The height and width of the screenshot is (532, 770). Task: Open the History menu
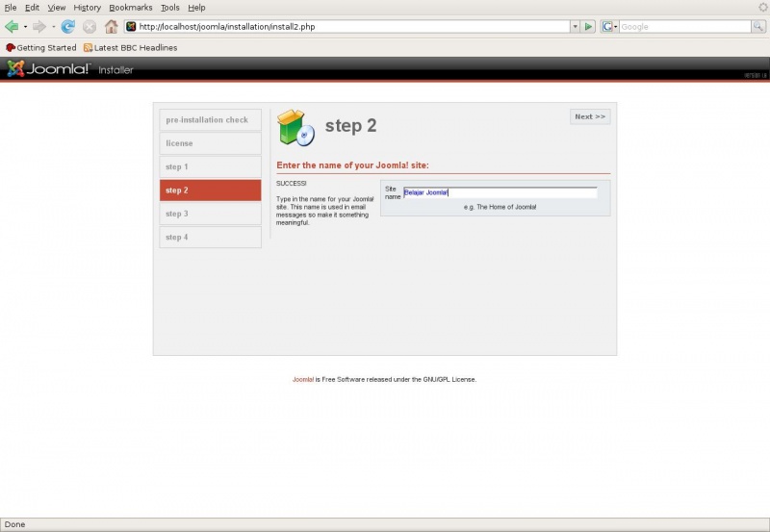coord(87,8)
